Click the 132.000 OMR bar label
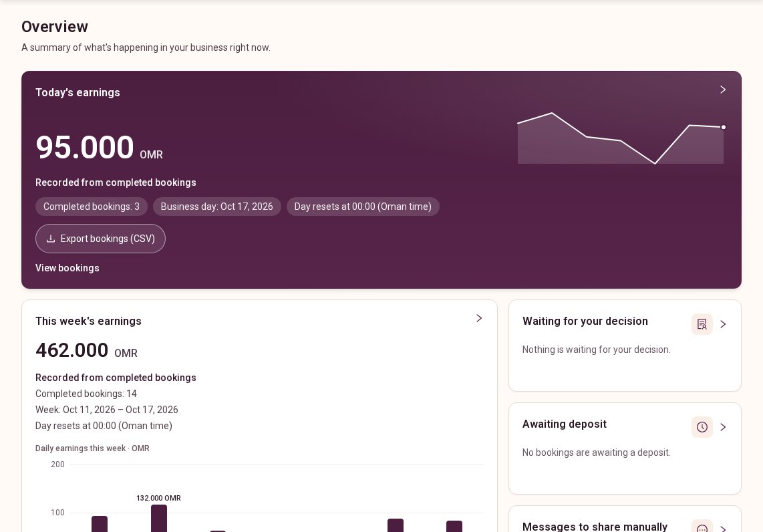The image size is (763, 532). tap(158, 498)
